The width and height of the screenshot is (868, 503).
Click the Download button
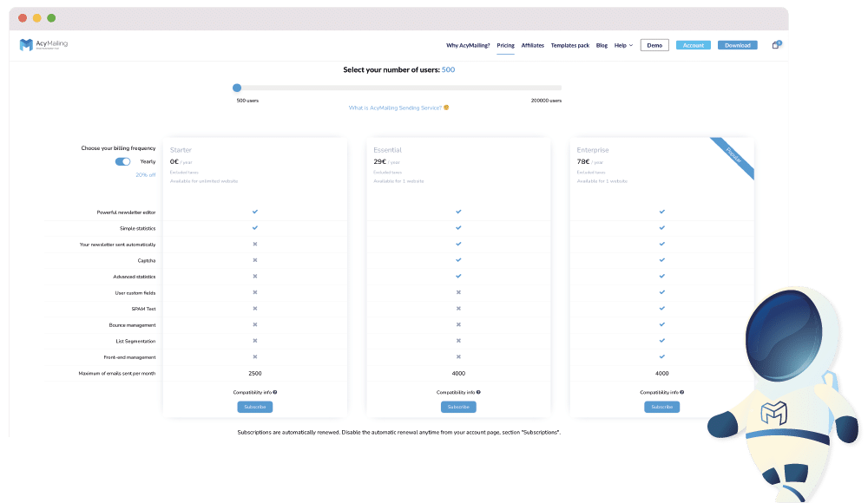737,45
